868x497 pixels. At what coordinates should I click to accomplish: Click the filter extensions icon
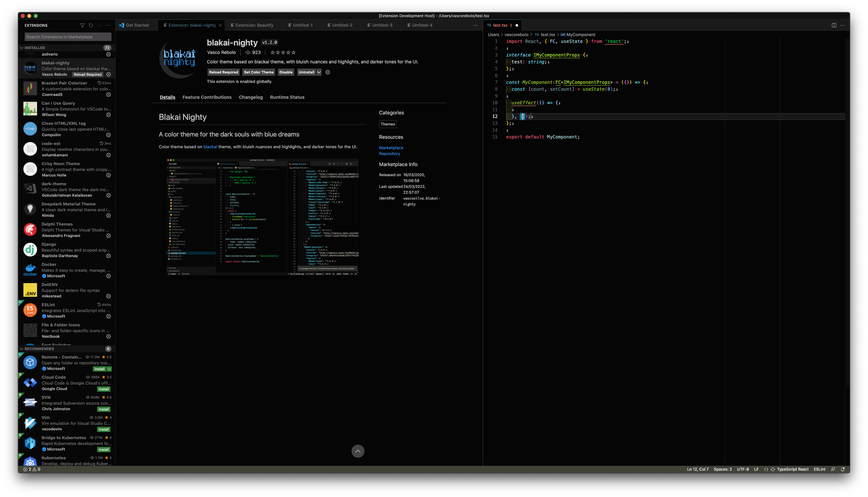coord(82,25)
